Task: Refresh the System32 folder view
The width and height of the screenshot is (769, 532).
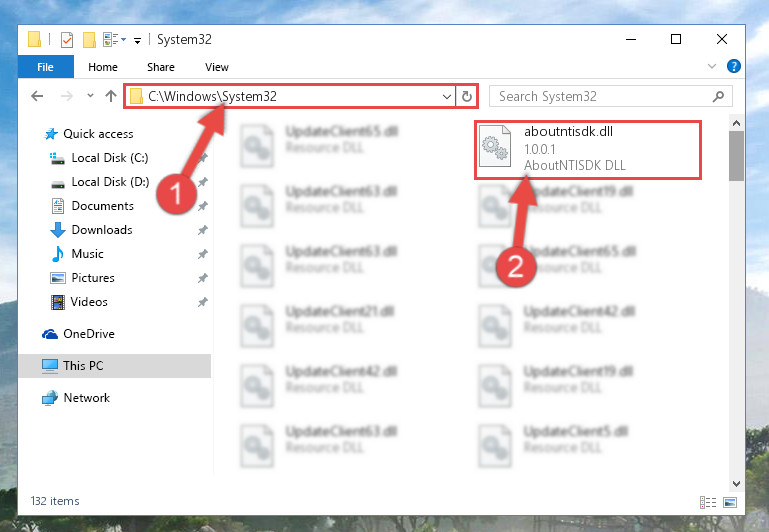Action: point(467,96)
